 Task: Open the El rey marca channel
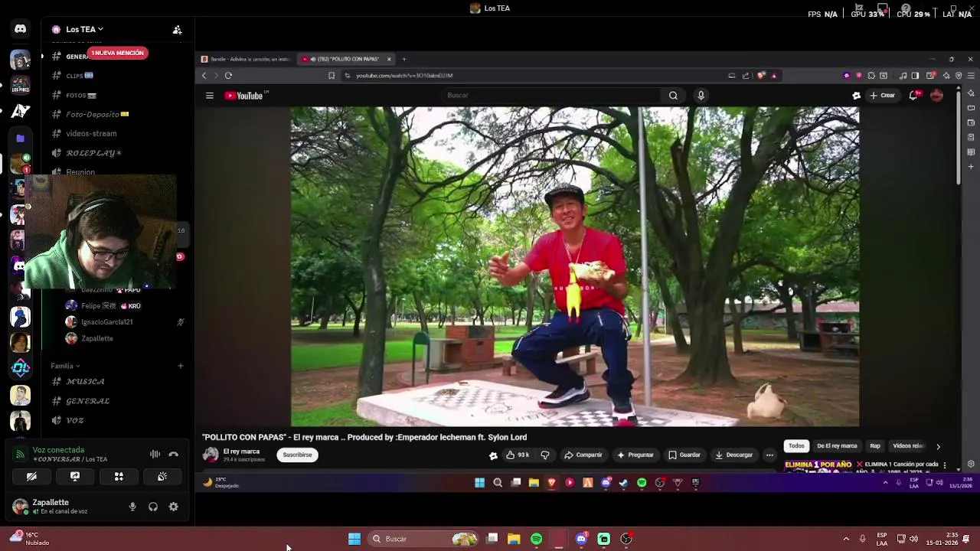click(241, 452)
